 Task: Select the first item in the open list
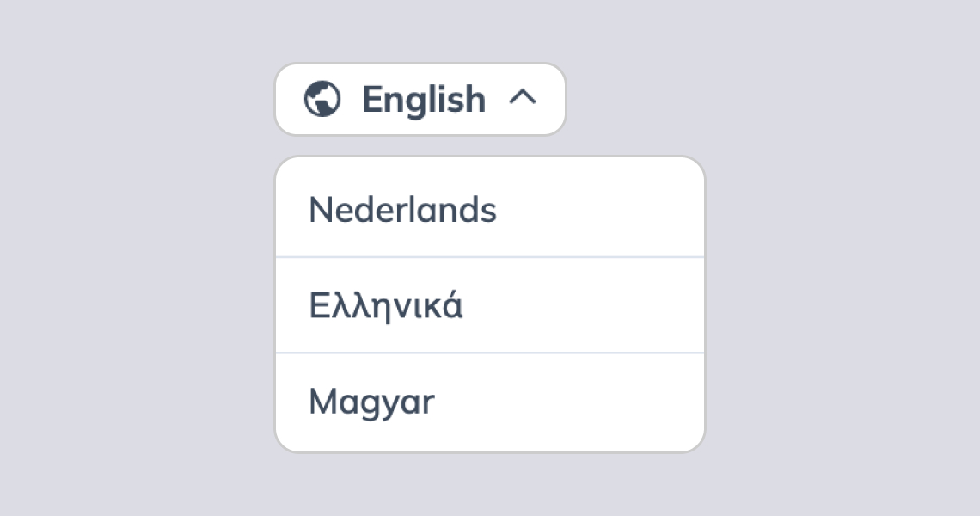click(x=490, y=207)
